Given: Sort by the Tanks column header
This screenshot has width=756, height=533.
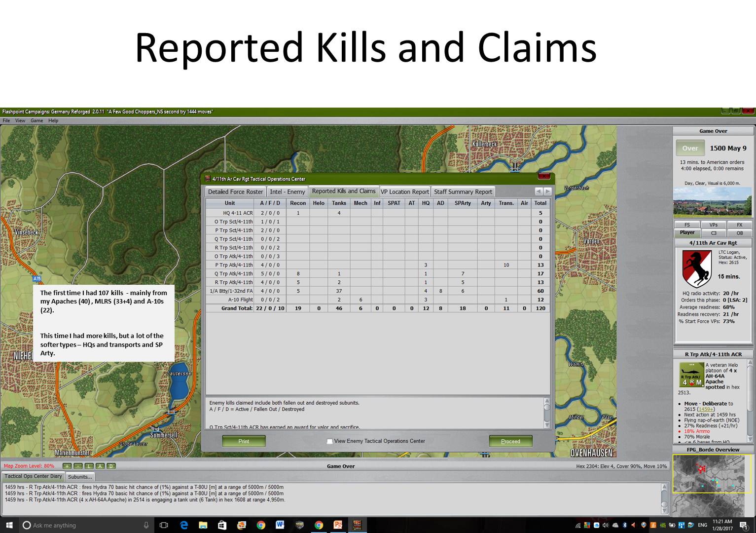Looking at the screenshot, I should click(x=339, y=203).
